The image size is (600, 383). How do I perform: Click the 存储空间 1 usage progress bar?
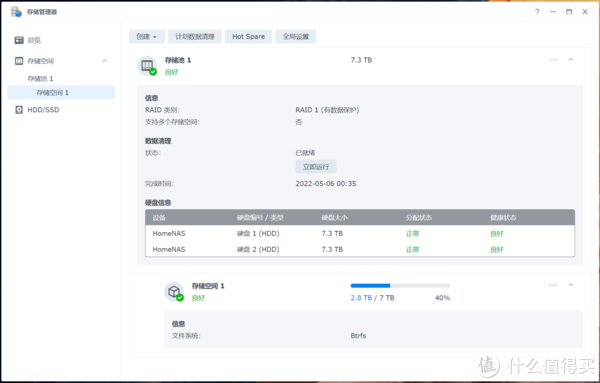400,285
